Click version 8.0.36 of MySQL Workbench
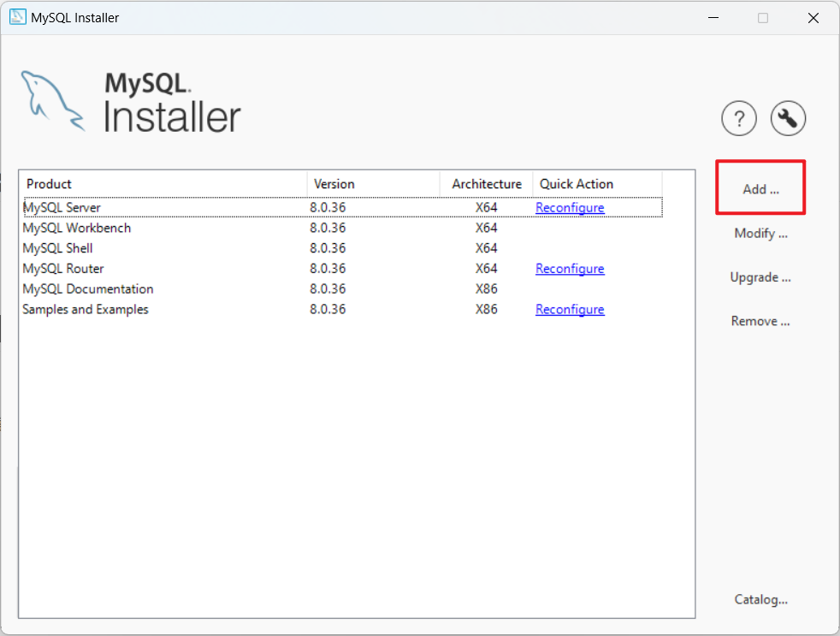Image resolution: width=840 pixels, height=636 pixels. pos(328,228)
